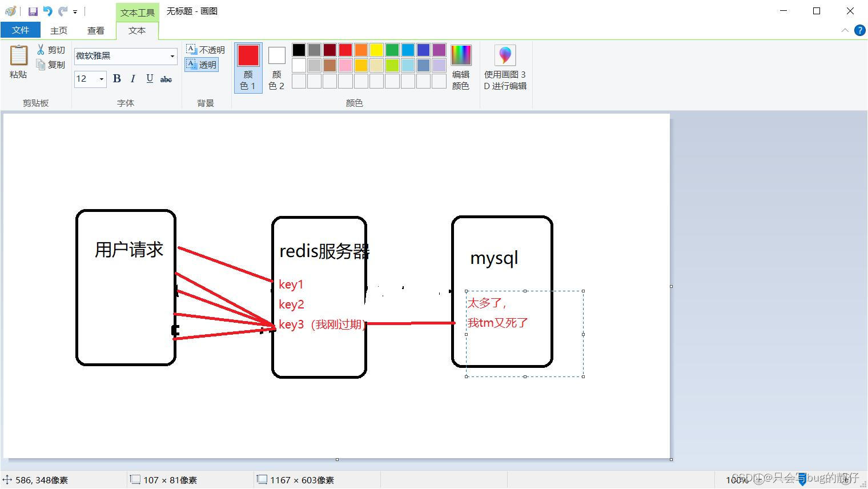Toggle strikethrough text formatting
The image size is (868, 489).
click(166, 79)
